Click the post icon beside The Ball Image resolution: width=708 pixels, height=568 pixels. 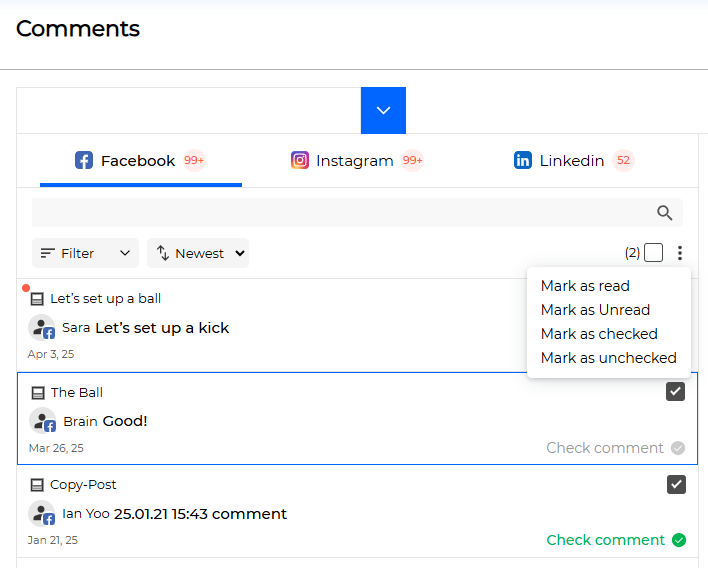click(38, 393)
